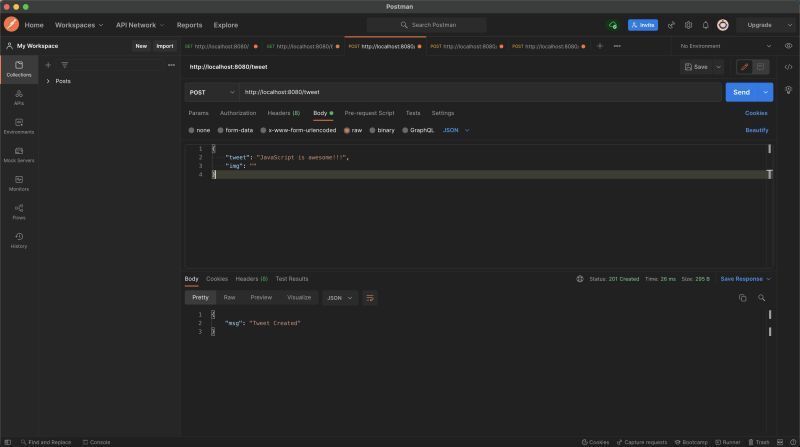Open the No Environment dropdown

pyautogui.click(x=726, y=46)
